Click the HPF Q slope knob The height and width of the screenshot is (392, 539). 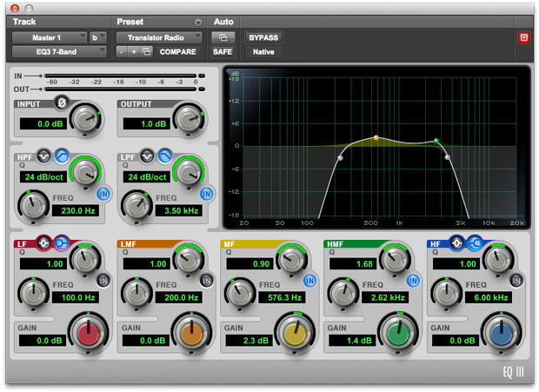pyautogui.click(x=85, y=172)
